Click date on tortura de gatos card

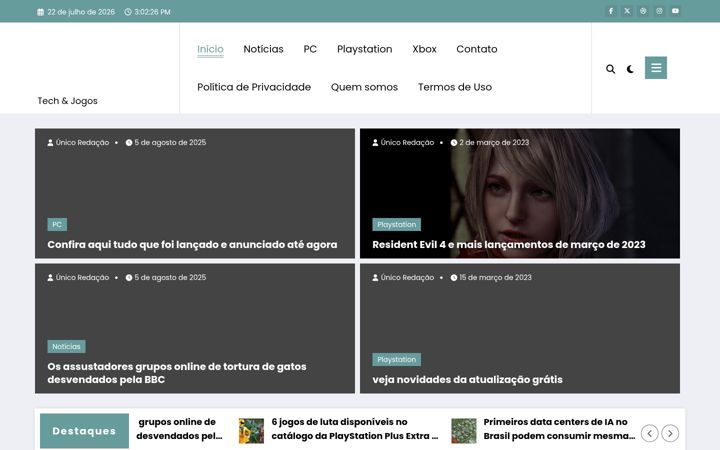click(166, 278)
